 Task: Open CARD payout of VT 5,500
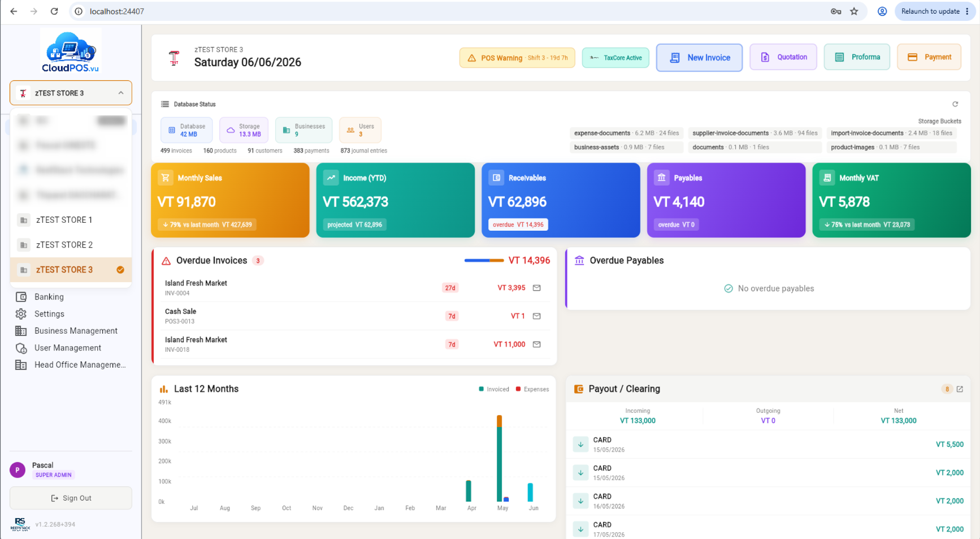click(x=768, y=445)
